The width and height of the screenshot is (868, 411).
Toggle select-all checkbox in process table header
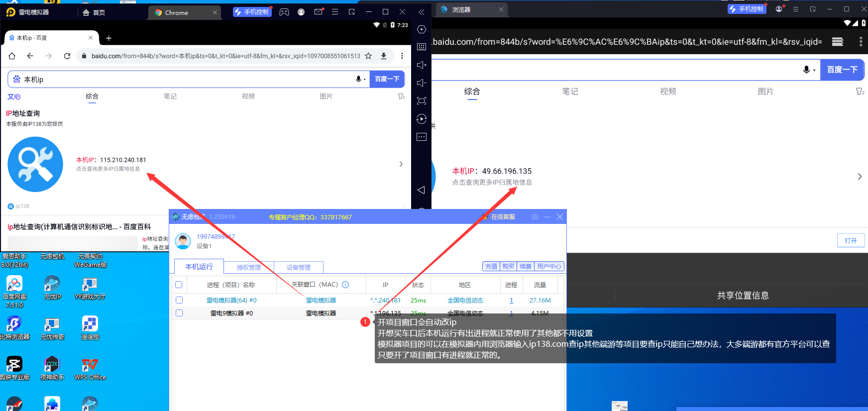[179, 285]
